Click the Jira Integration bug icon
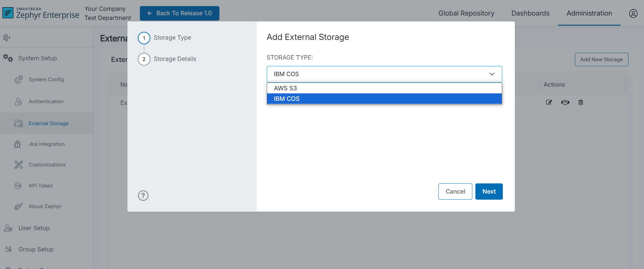This screenshot has width=644, height=269. pos(18,144)
